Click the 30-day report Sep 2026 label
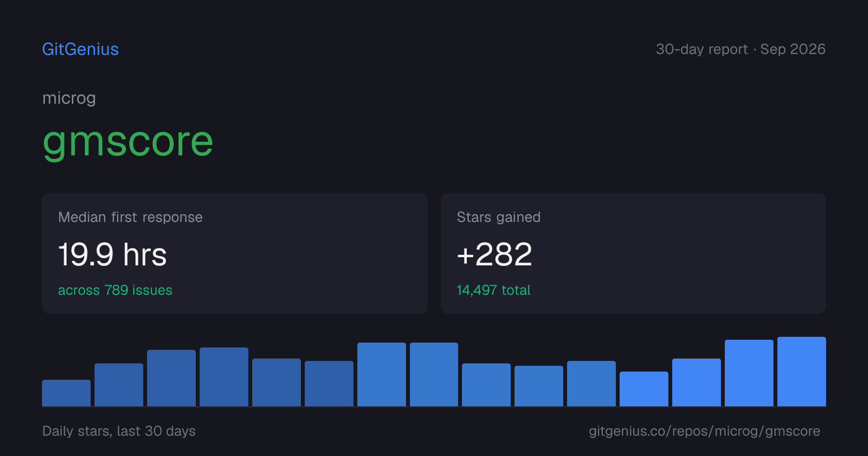Screen dimensions: 868x456 pyautogui.click(x=741, y=49)
